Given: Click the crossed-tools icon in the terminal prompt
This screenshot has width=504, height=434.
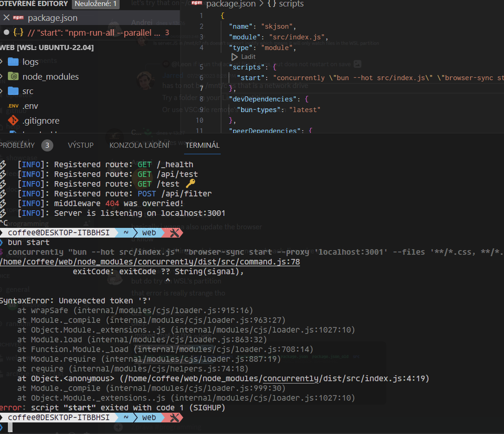Looking at the screenshot, I should click(173, 233).
